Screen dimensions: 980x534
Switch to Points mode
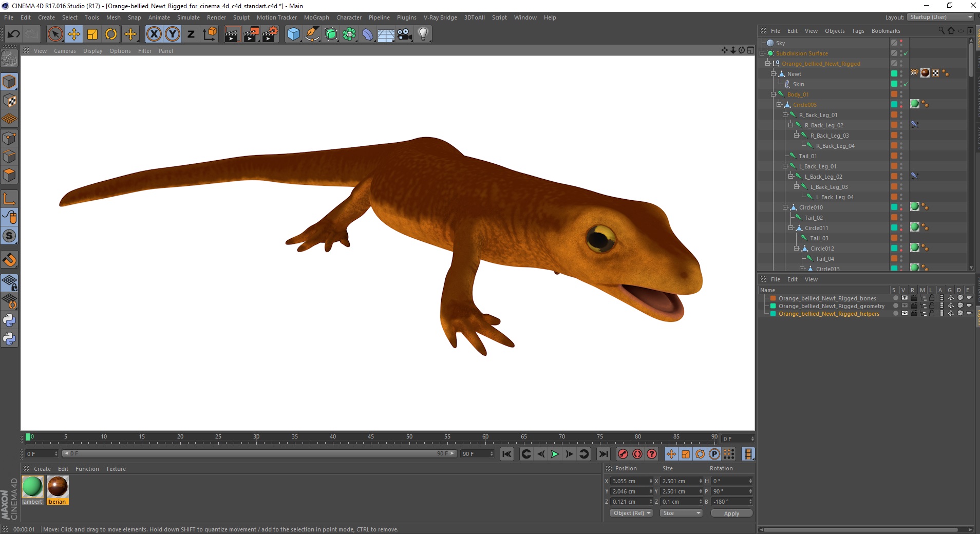[x=9, y=138]
